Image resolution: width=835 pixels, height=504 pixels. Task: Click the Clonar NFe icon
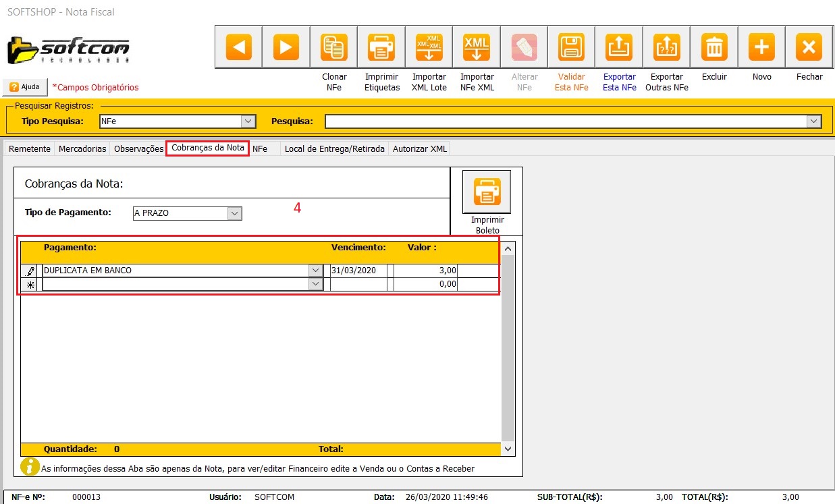click(334, 47)
